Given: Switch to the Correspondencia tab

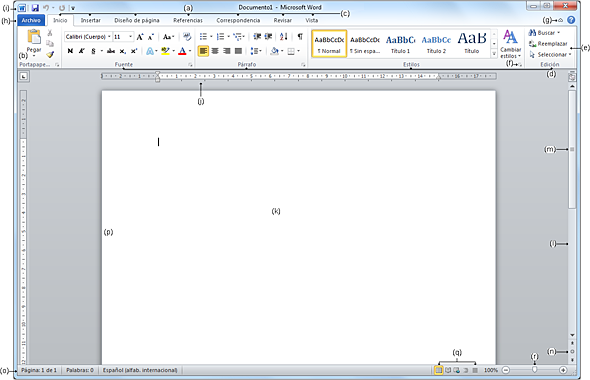Looking at the screenshot, I should [x=238, y=20].
